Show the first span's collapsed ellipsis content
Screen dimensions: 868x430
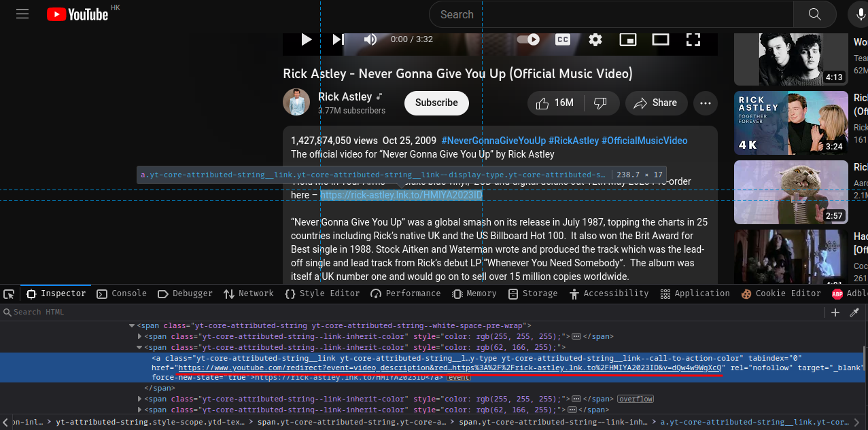[576, 336]
